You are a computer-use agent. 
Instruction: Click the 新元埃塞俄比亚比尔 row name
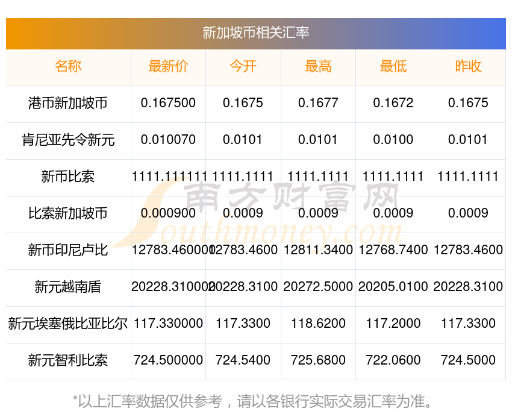click(x=68, y=324)
